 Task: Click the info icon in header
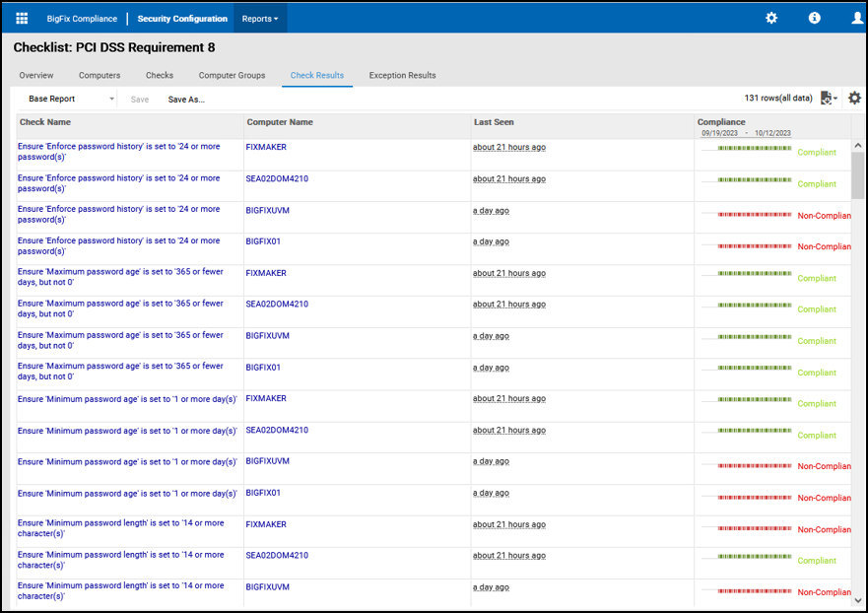click(814, 19)
